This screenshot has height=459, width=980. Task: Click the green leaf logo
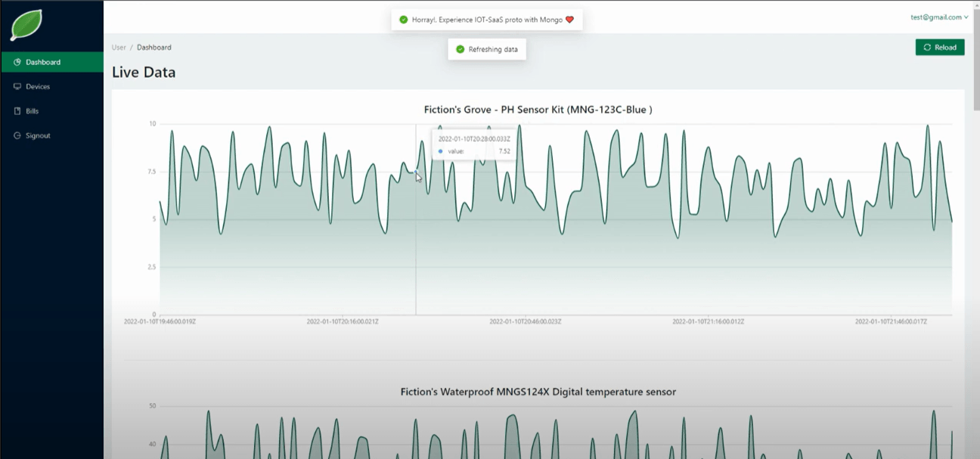point(26,25)
